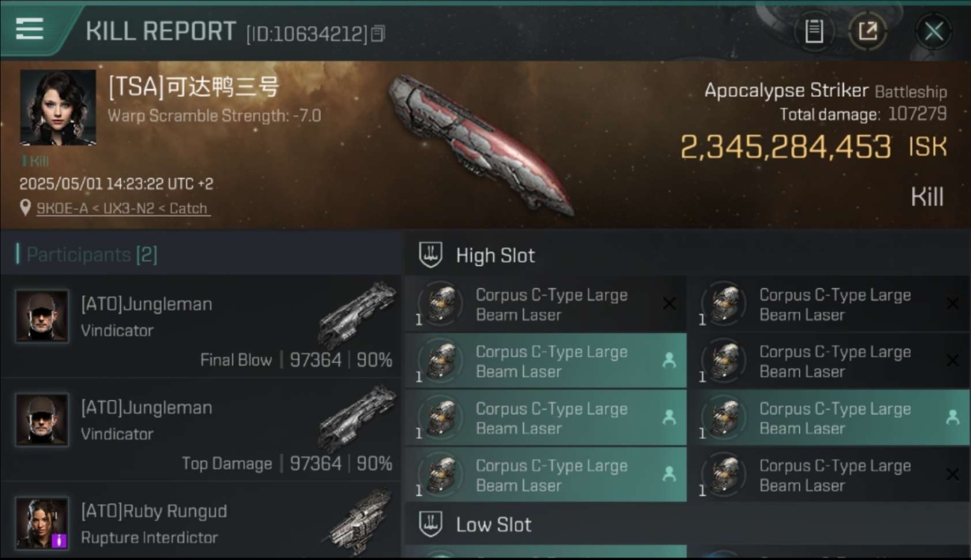
Task: Select the first Corpus C-Type Large Beam Laser
Action: coord(545,304)
